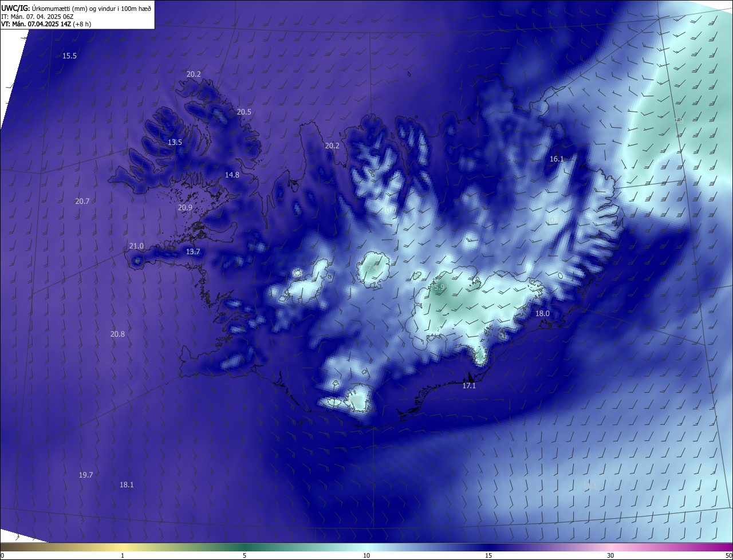Click the 20.5 value label
This screenshot has width=733, height=560.
(x=244, y=112)
